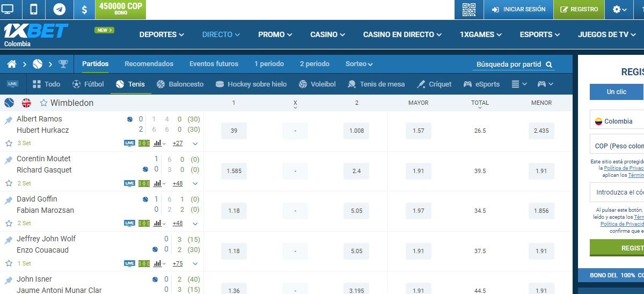Click the Búsqueda por partido search field
The image size is (644, 294).
(x=509, y=64)
